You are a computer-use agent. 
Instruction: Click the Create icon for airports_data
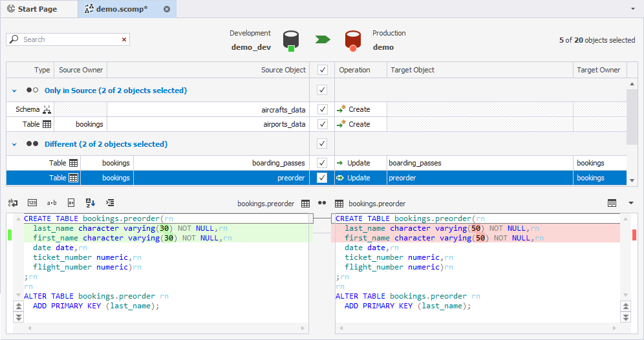coord(341,124)
